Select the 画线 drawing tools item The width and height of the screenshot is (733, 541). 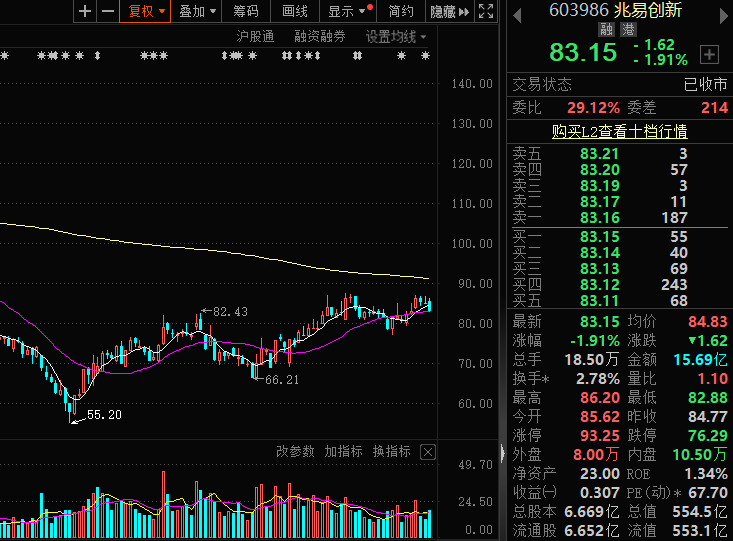(x=295, y=12)
